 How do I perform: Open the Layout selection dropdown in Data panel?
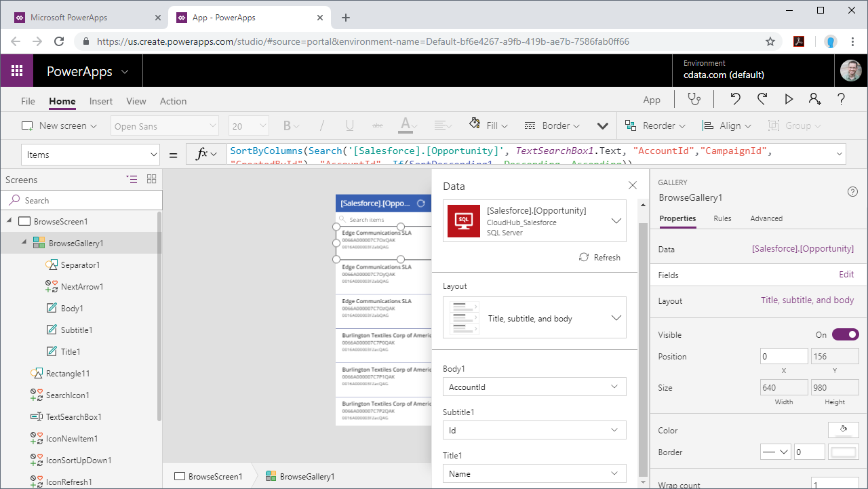pyautogui.click(x=534, y=318)
